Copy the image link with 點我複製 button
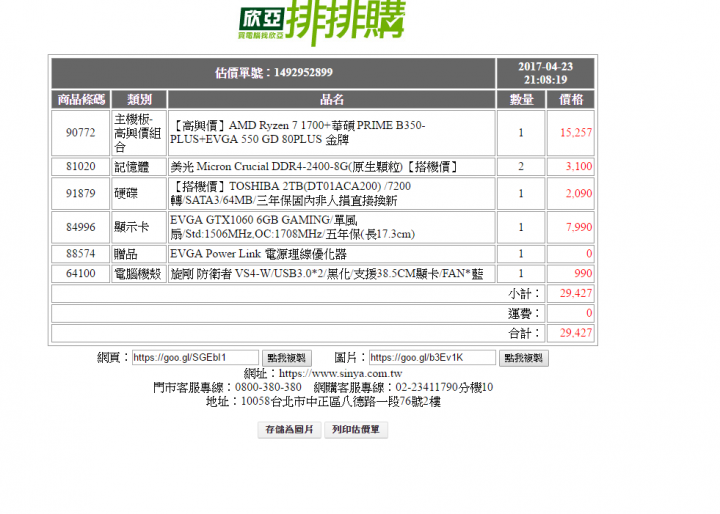 tap(523, 358)
